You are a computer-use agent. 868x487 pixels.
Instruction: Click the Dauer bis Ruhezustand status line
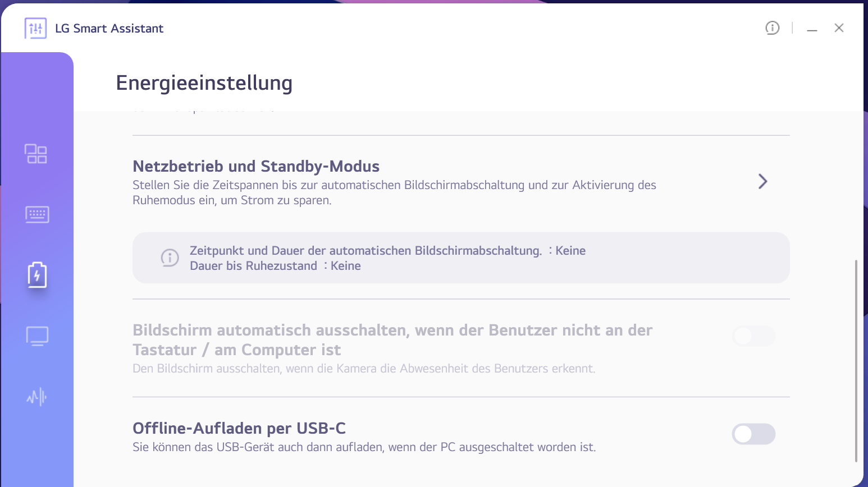click(x=275, y=266)
